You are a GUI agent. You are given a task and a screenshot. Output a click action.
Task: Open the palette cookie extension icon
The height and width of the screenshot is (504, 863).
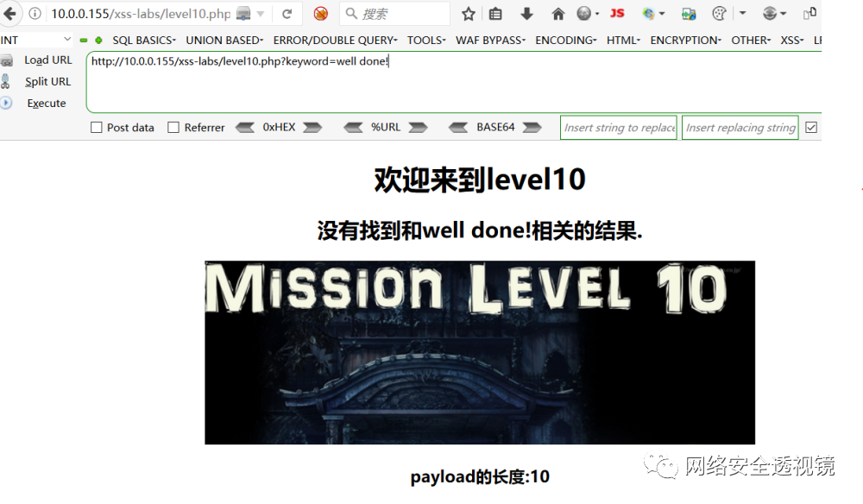tap(720, 14)
